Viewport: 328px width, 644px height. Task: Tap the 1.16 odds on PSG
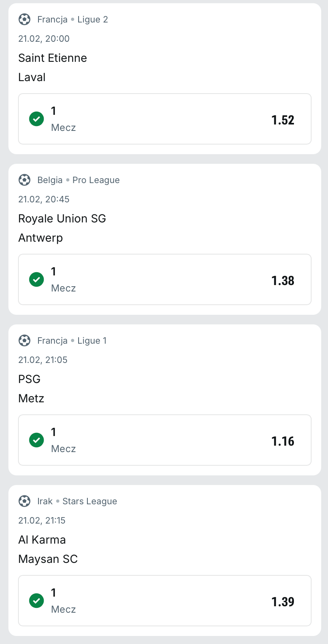coord(283,441)
